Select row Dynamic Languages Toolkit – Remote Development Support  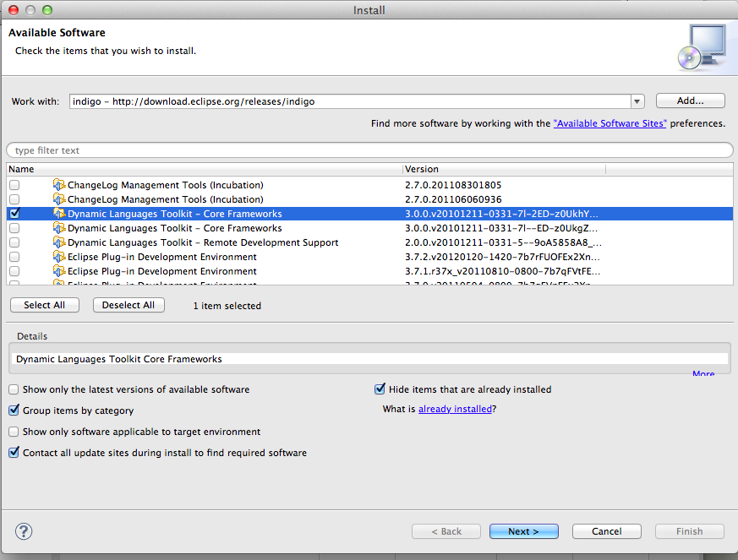pos(203,242)
